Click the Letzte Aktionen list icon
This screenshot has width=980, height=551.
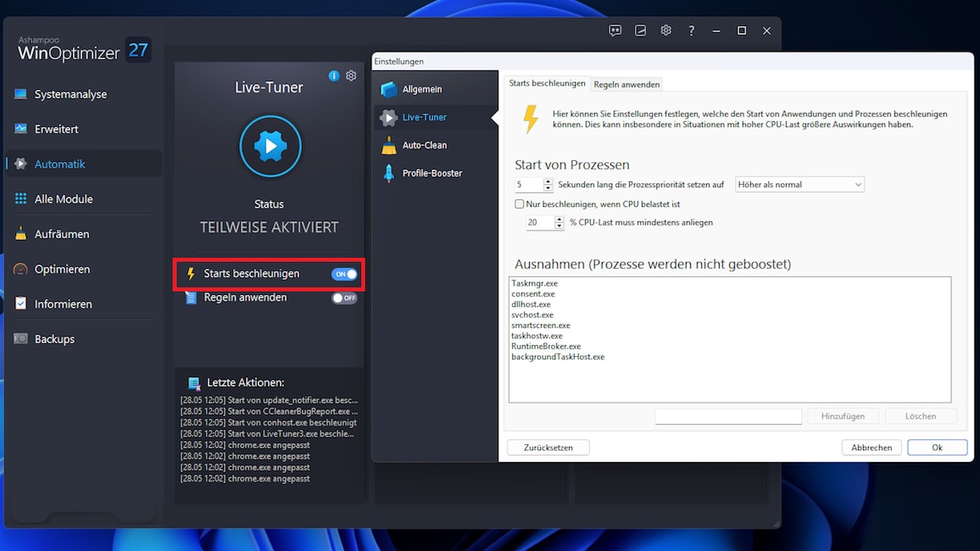tap(194, 383)
